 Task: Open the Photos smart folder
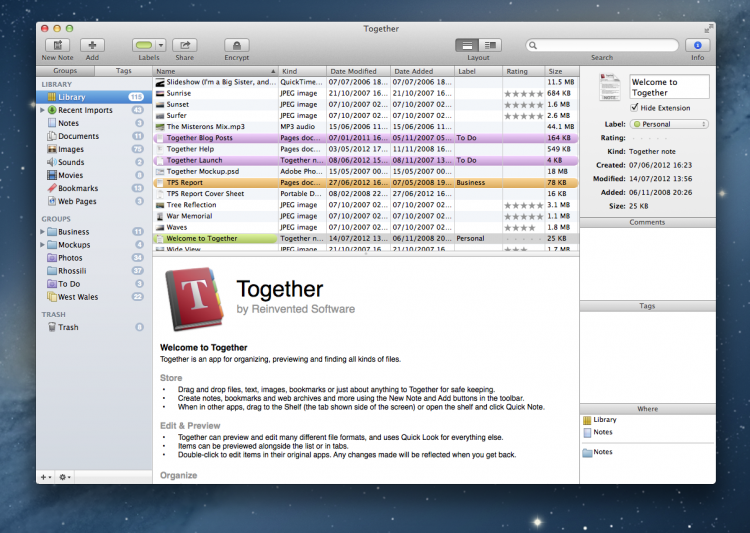coord(52,258)
